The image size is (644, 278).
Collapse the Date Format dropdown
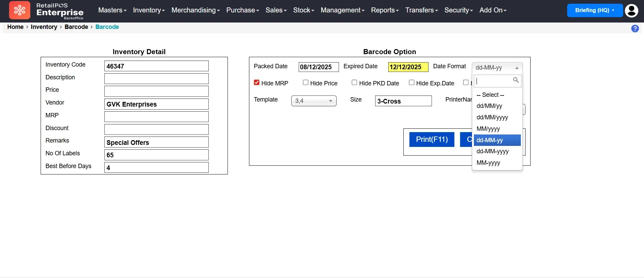click(497, 68)
